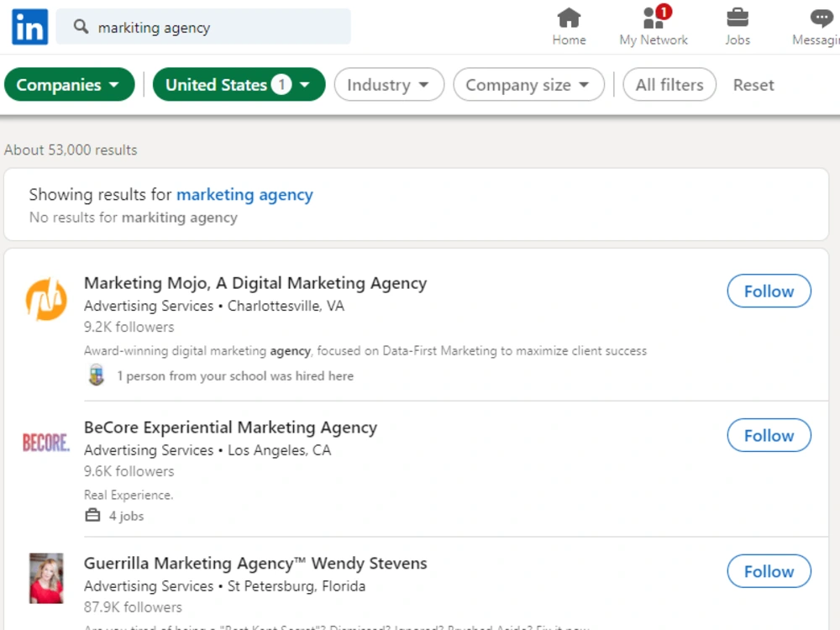Click the search box with markiting agency

203,27
